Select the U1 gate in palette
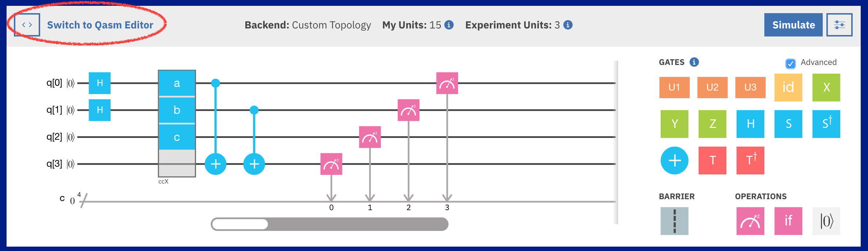The image size is (868, 251). click(x=674, y=88)
